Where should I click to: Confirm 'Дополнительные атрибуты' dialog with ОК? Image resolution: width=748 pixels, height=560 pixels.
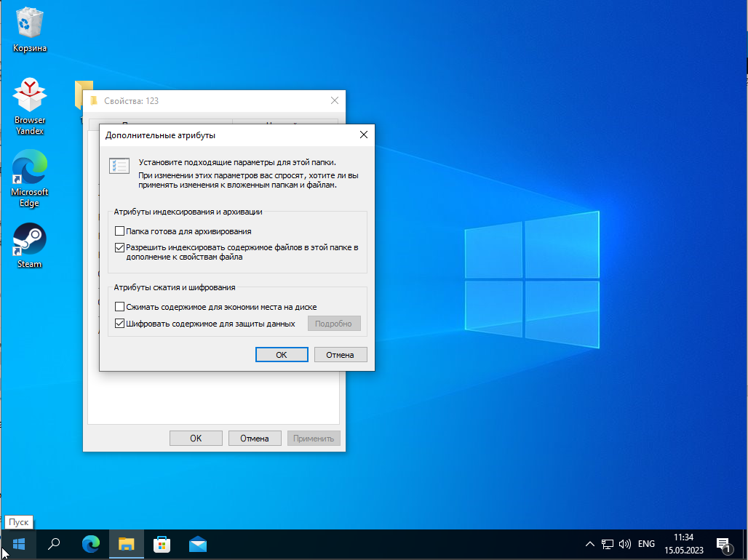(282, 354)
